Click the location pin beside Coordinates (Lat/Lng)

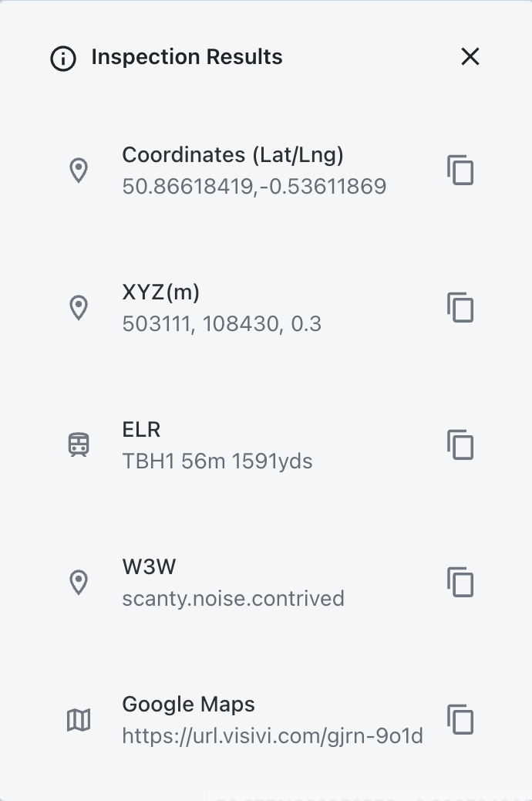click(79, 171)
